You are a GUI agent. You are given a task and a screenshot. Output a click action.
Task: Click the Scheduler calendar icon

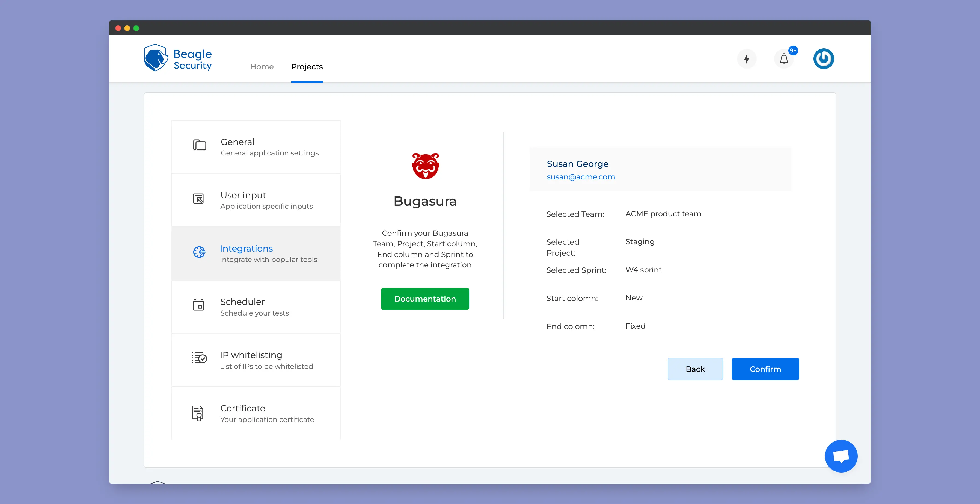198,305
